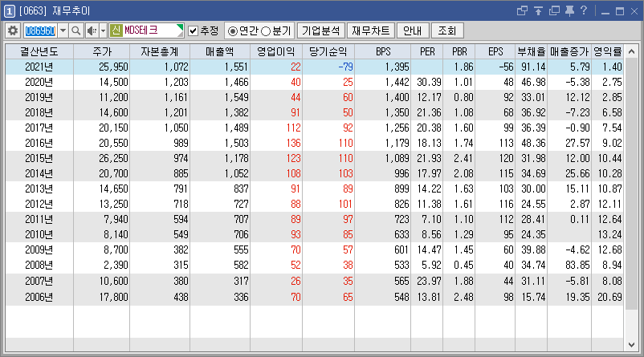Select the 2015년 row label

point(39,158)
